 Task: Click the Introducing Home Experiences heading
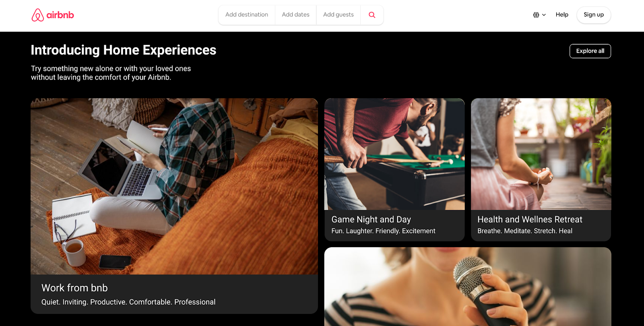tap(124, 50)
